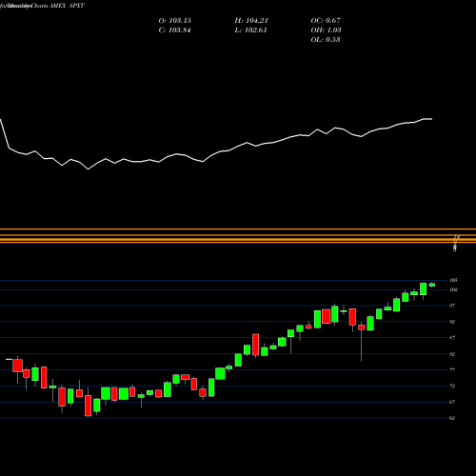Click the last green candle near 103
Image resolution: width=476 pixels, height=476 pixels.
[x=432, y=285]
